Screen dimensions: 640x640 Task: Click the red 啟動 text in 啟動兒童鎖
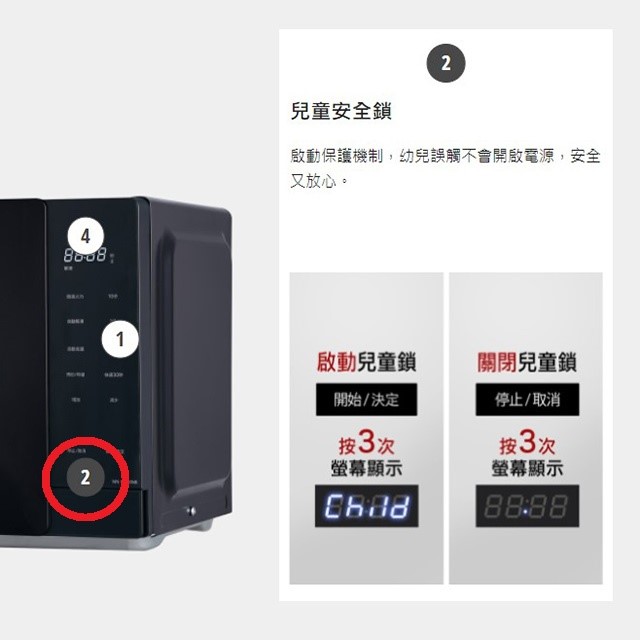pos(337,362)
